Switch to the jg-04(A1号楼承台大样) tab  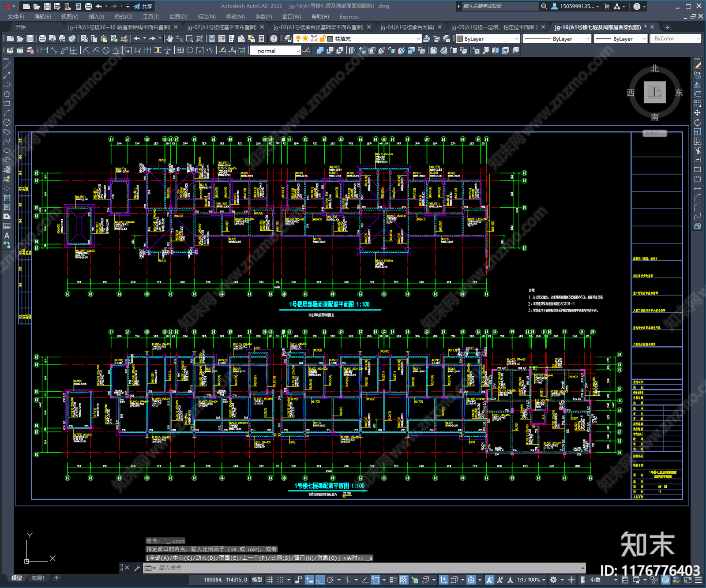pyautogui.click(x=407, y=27)
